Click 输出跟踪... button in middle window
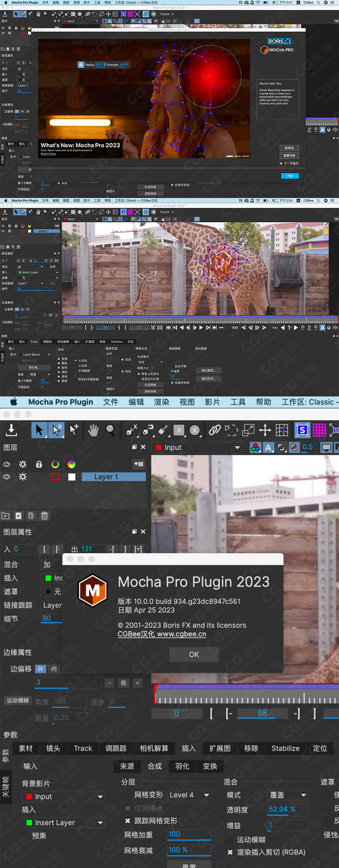This screenshot has height=868, width=339. 208,370
